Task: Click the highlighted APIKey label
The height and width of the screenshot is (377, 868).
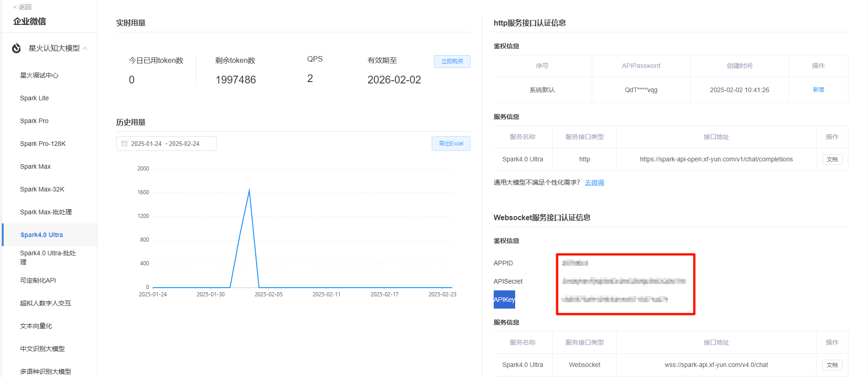Action: (504, 300)
